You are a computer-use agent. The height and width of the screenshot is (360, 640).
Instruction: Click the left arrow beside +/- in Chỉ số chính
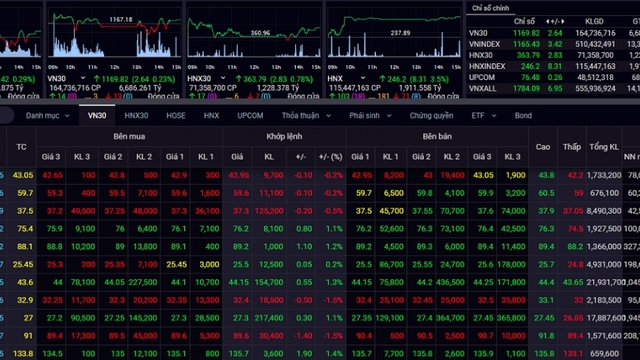[x=548, y=21]
